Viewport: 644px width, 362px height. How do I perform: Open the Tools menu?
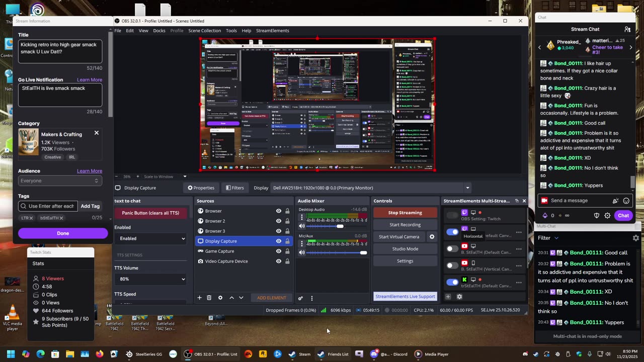(231, 31)
